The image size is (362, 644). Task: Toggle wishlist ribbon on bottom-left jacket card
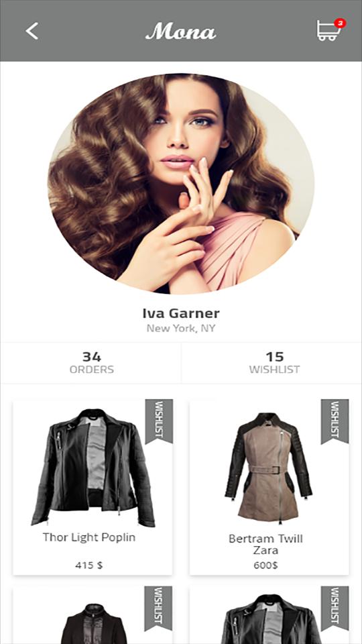(158, 608)
